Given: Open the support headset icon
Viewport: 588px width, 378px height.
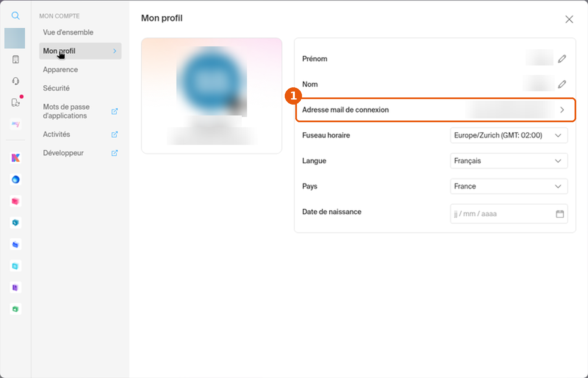Looking at the screenshot, I should 16,81.
